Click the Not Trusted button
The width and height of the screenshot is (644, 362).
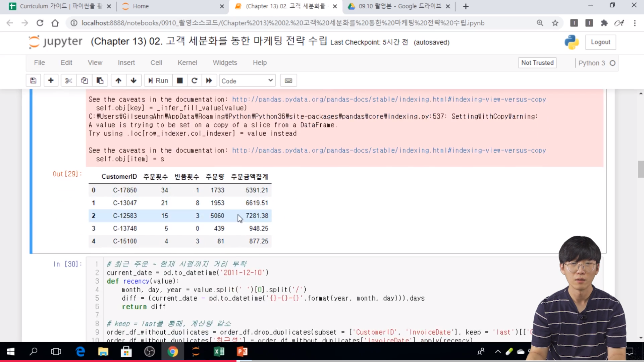537,63
